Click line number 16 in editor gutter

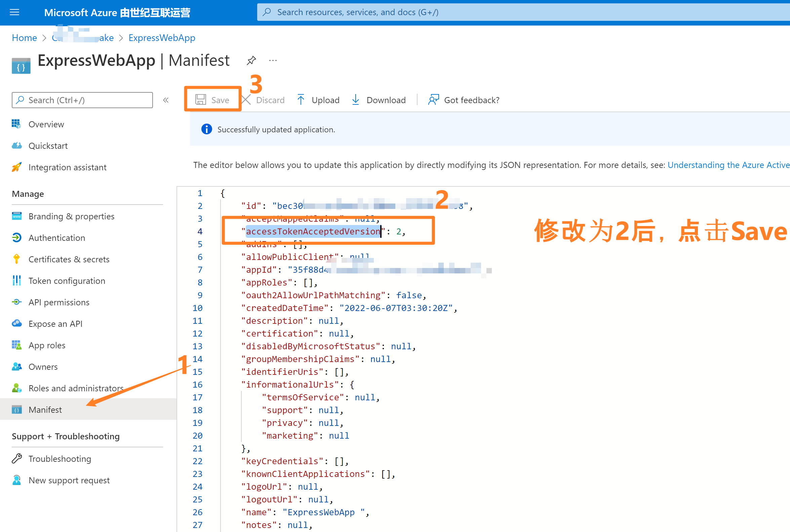[x=197, y=385]
